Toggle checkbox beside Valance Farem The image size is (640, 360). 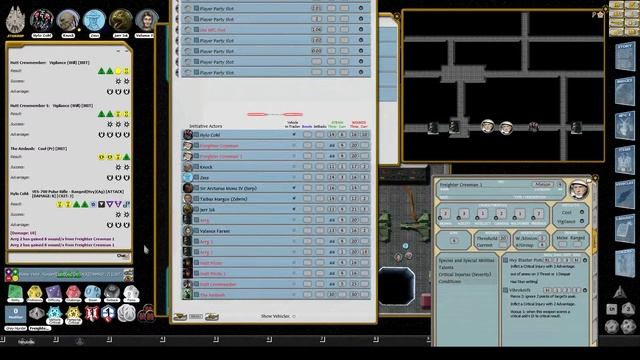click(x=196, y=231)
